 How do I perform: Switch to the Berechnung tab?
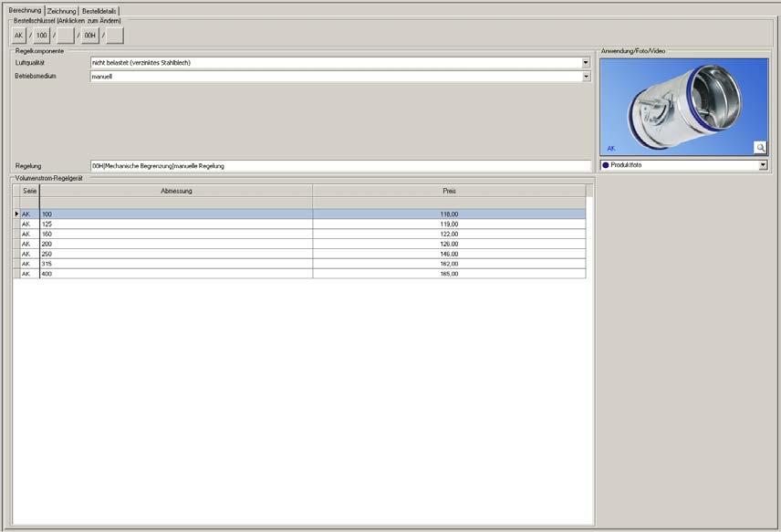coord(25,10)
